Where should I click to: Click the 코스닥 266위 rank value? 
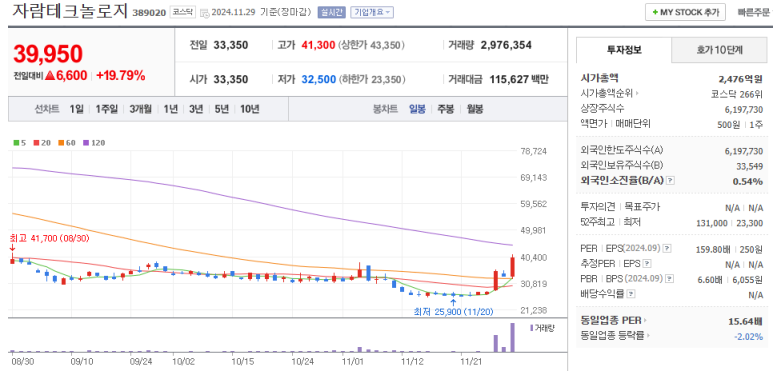[x=737, y=94]
